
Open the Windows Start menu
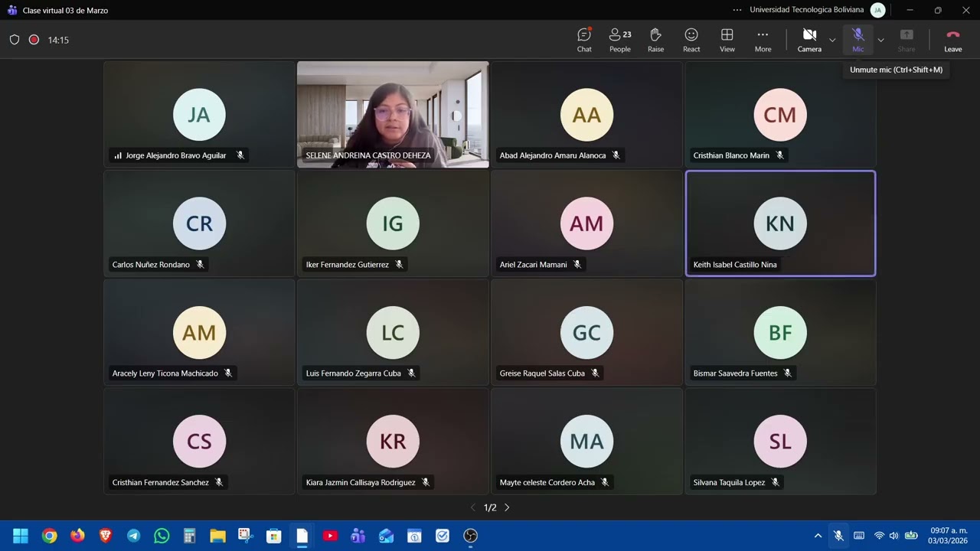click(21, 536)
